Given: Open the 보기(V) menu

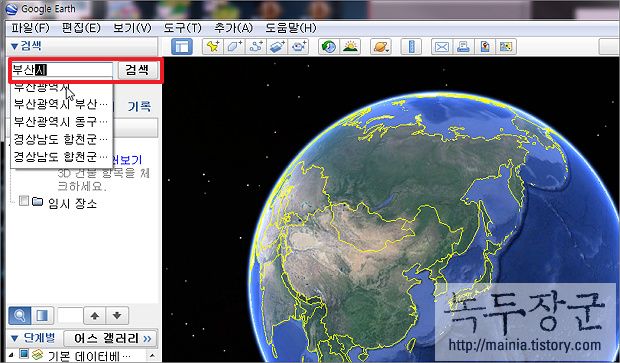Looking at the screenshot, I should point(132,28).
